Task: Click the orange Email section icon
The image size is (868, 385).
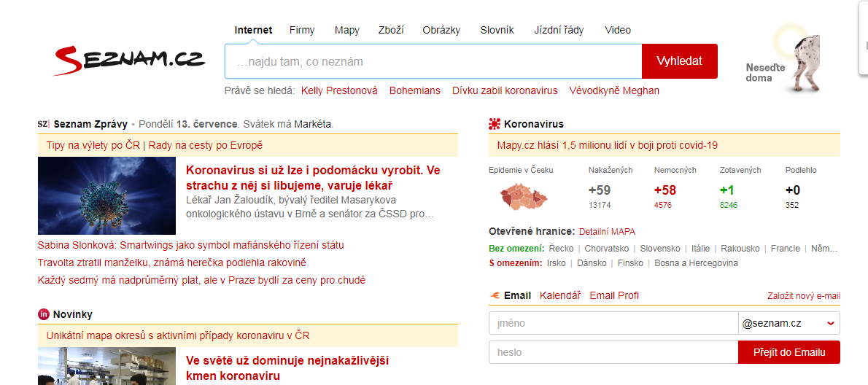Action: 495,295
